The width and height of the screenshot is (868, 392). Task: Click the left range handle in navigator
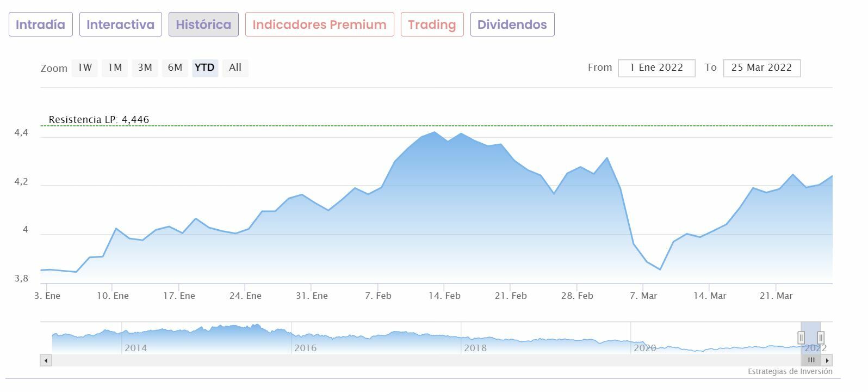[801, 338]
